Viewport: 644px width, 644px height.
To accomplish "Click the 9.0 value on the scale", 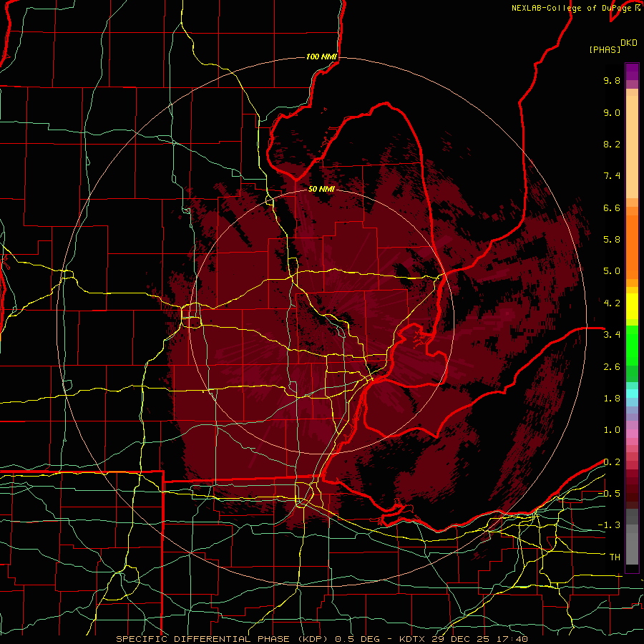I will pos(612,112).
